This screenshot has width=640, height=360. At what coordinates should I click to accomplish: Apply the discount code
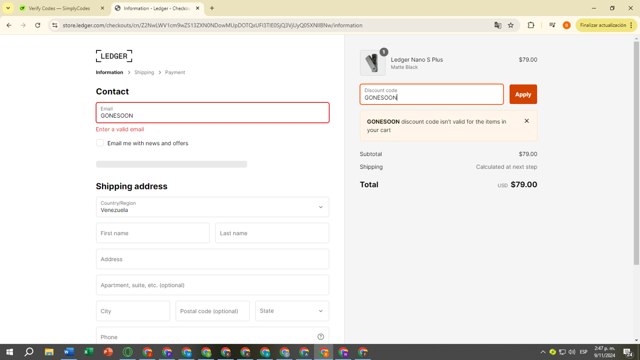523,94
